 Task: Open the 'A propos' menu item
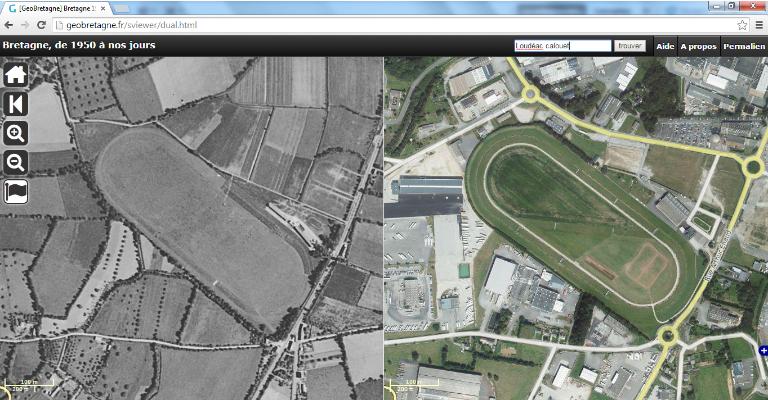coord(698,46)
